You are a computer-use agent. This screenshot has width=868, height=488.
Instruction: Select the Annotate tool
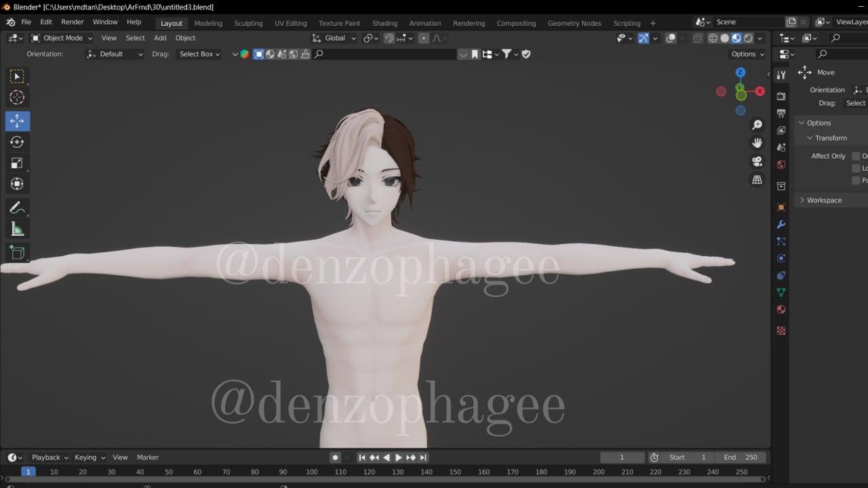point(17,208)
